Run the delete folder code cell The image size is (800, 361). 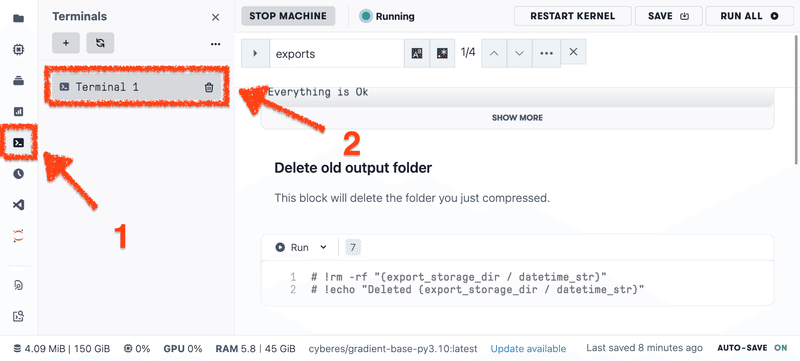pos(293,247)
